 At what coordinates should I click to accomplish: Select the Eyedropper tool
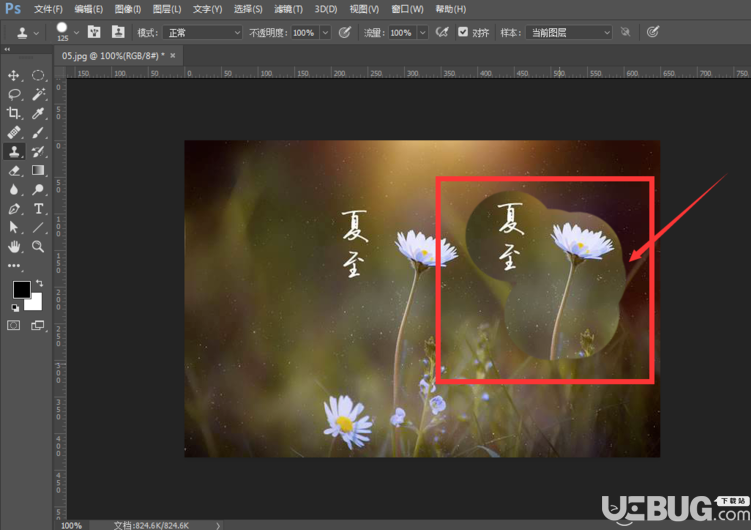pos(38,113)
